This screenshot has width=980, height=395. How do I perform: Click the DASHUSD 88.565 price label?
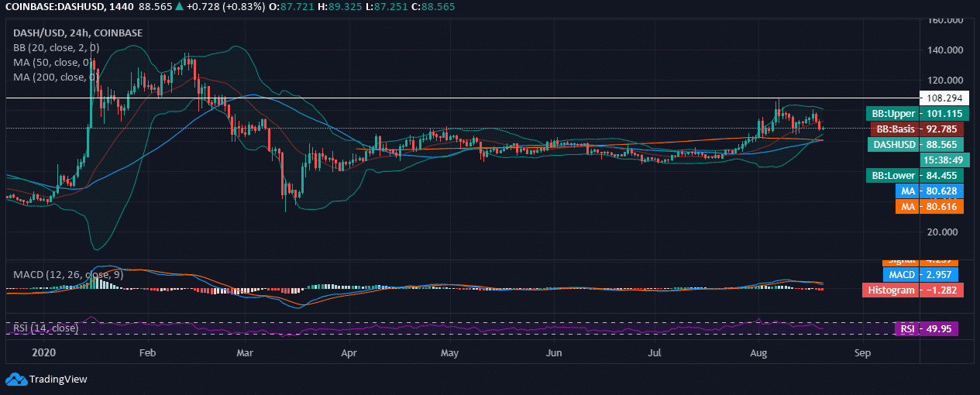[915, 144]
